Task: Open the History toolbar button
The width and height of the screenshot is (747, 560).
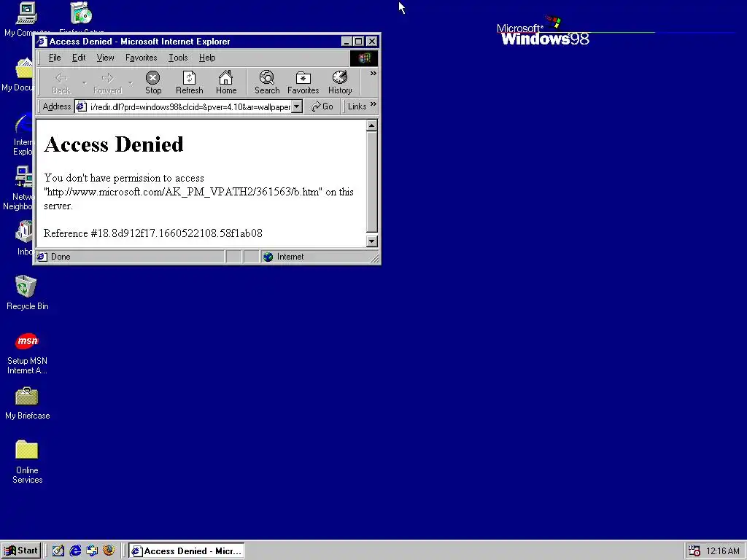Action: click(340, 82)
